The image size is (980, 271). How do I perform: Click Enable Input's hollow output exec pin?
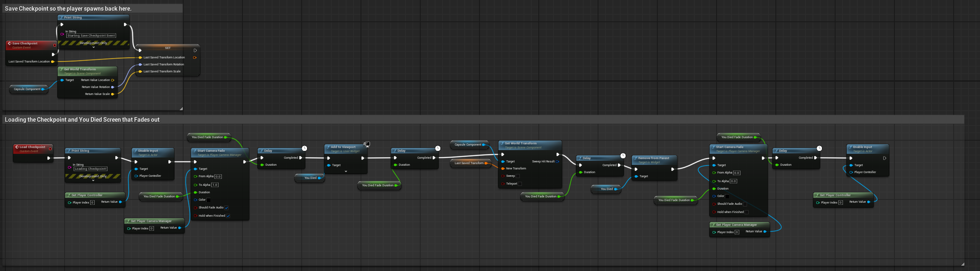885,158
